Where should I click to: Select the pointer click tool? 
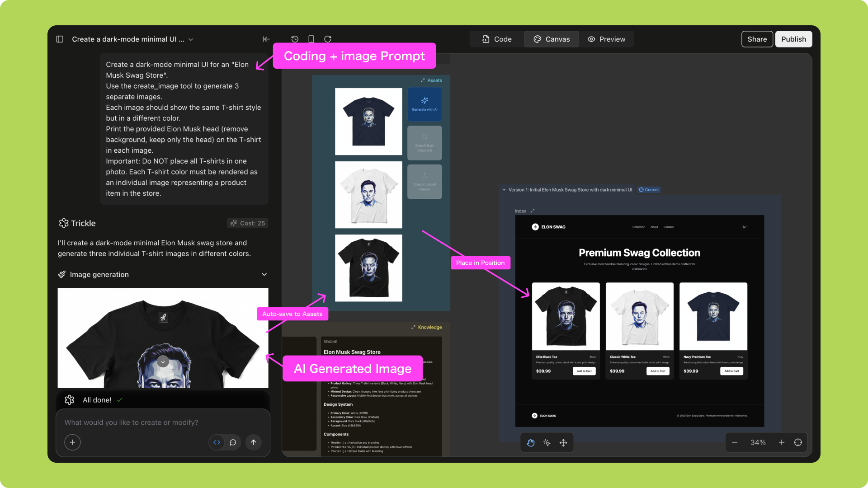547,443
